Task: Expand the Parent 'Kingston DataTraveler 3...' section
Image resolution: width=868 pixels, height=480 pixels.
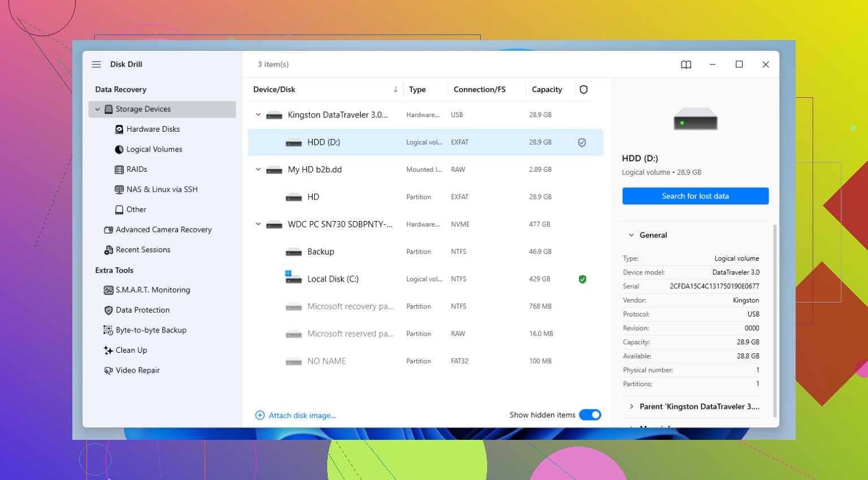Action: (631, 407)
